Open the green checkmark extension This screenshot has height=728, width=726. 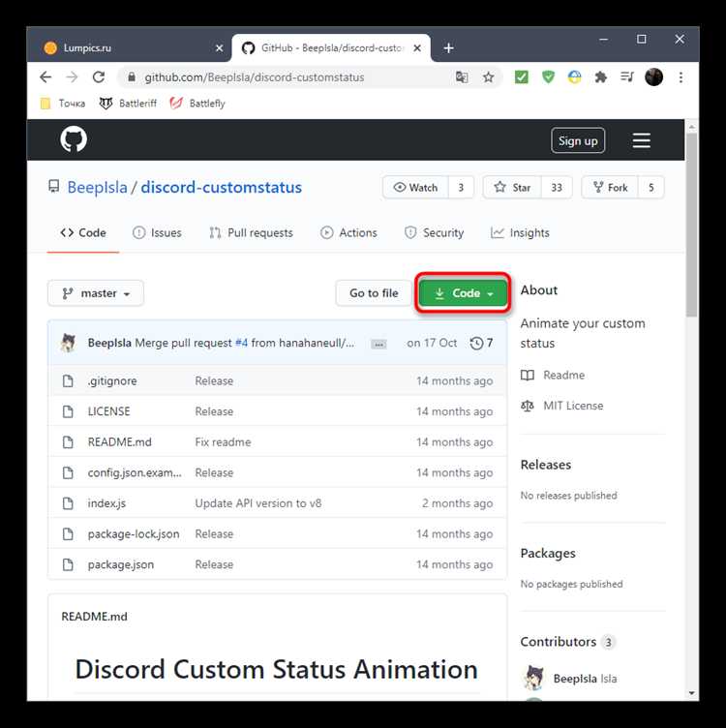pos(522,77)
